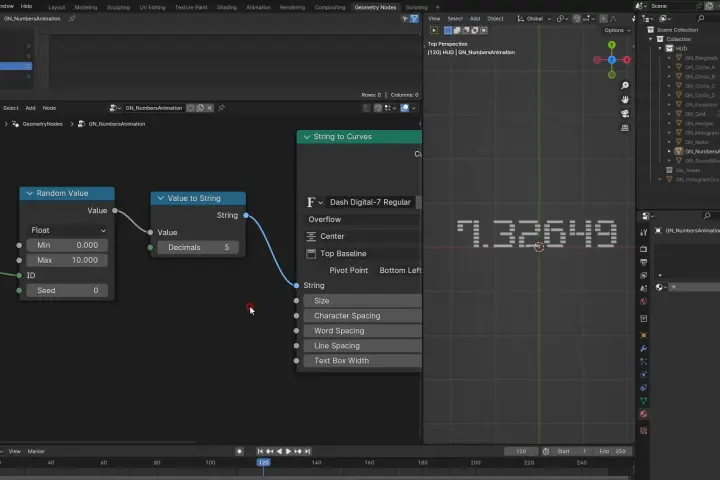Open the Overflow mode dropdown
This screenshot has width=720, height=480.
pyautogui.click(x=363, y=220)
